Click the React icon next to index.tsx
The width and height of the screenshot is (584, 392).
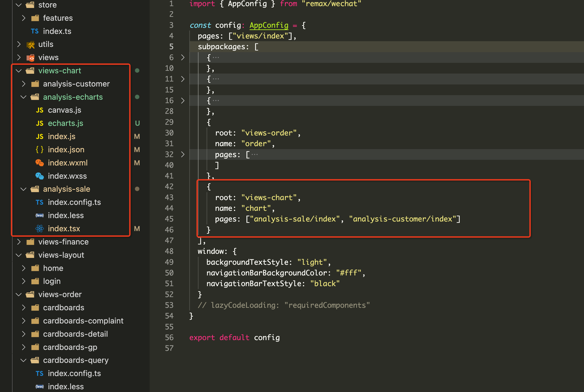pyautogui.click(x=39, y=229)
